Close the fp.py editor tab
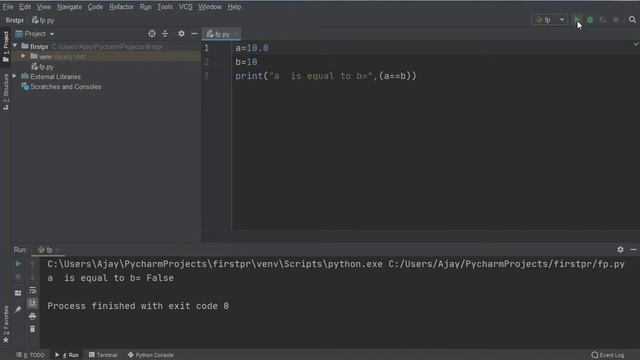Image resolution: width=640 pixels, height=360 pixels. pos(236,34)
